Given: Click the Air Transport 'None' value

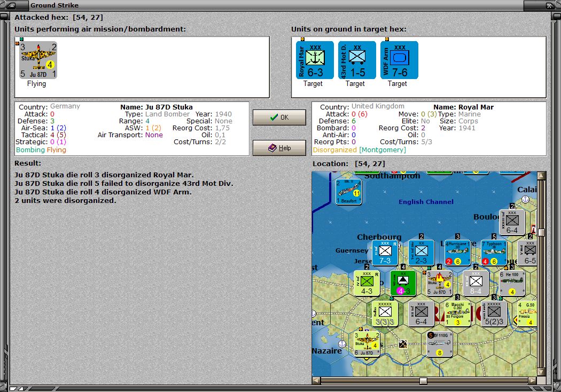Looking at the screenshot, I should click(x=154, y=135).
